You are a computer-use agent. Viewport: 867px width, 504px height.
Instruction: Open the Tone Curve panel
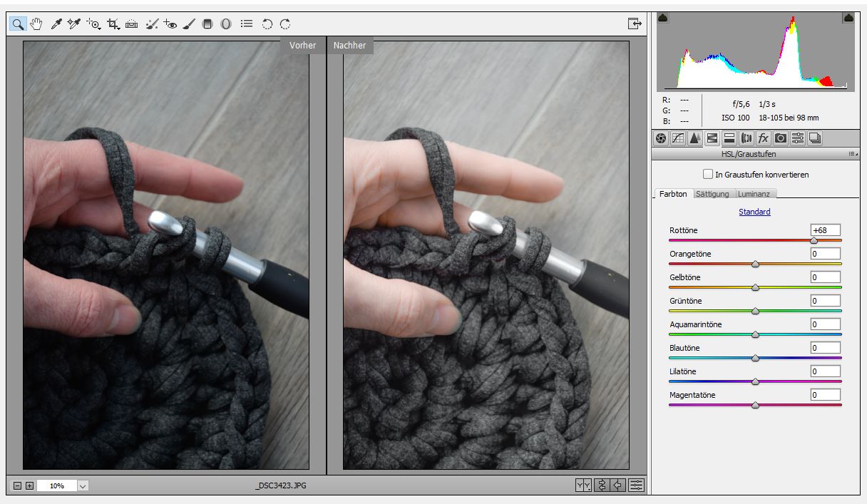pos(678,138)
